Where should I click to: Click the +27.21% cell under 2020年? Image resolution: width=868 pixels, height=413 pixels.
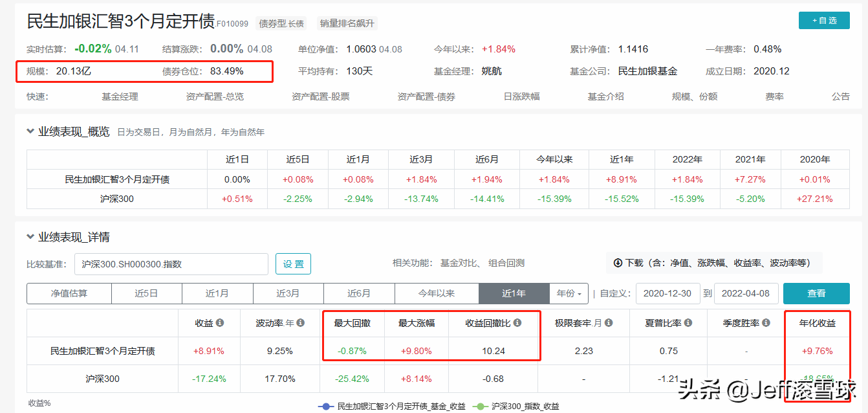(816, 199)
